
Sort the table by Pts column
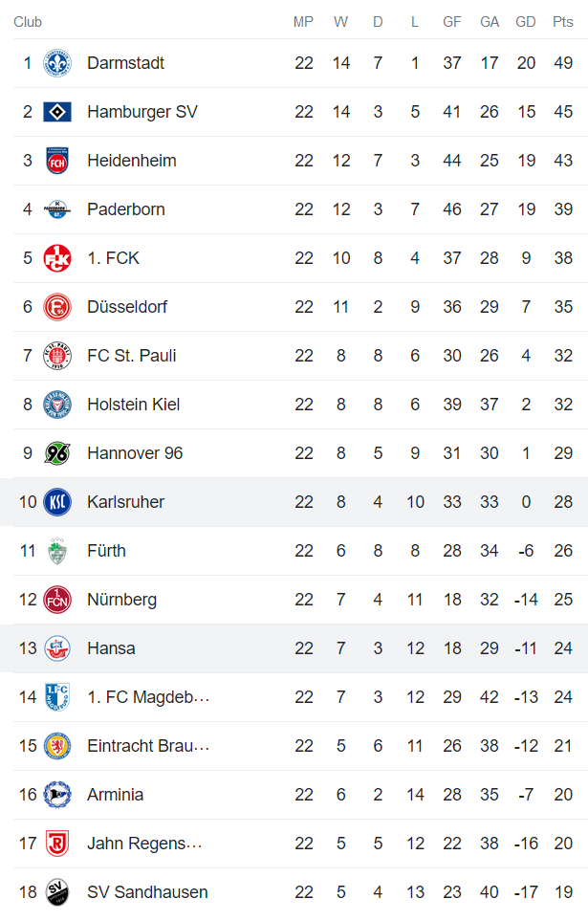(x=561, y=21)
